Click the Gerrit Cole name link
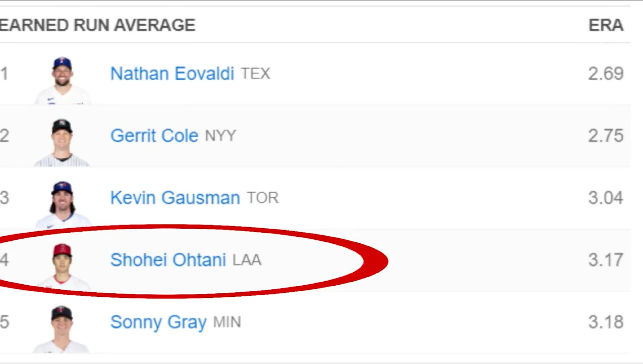 [x=154, y=136]
